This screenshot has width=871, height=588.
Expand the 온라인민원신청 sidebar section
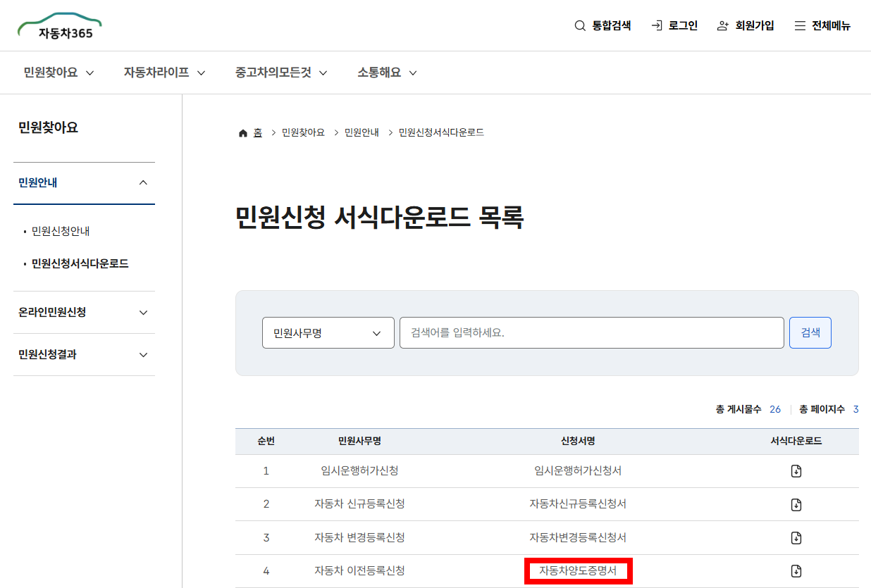(x=84, y=313)
